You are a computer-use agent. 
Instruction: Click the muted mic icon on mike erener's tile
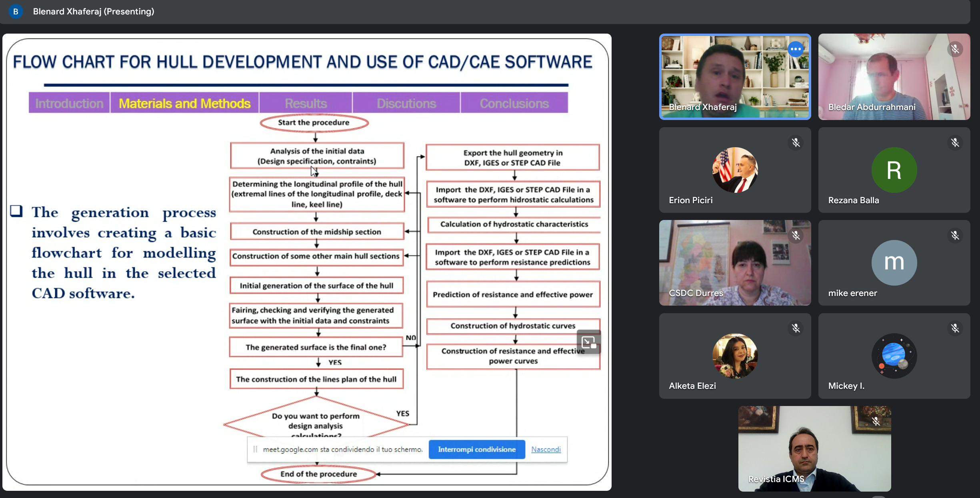[955, 236]
